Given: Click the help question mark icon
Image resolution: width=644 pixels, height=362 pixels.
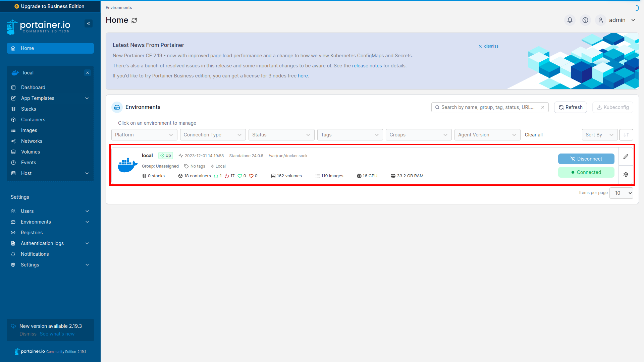Looking at the screenshot, I should tap(585, 20).
